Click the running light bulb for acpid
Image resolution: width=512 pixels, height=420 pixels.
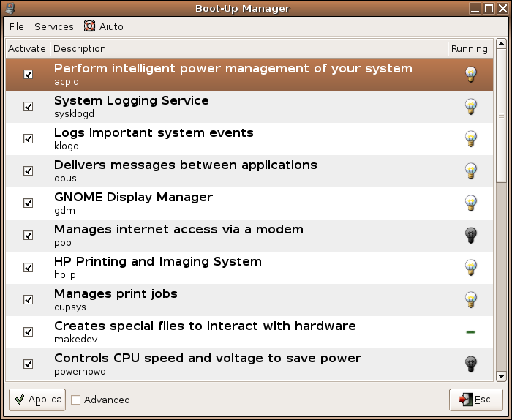tap(470, 74)
